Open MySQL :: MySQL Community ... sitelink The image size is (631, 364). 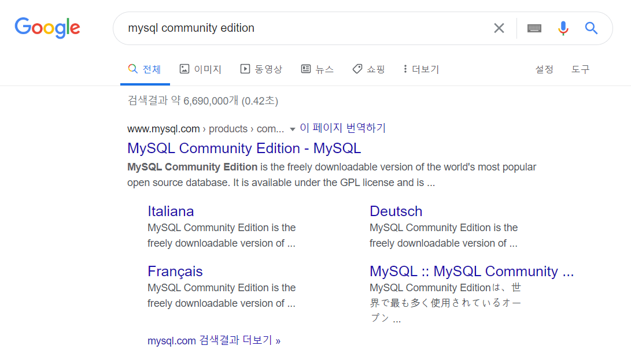pos(471,271)
